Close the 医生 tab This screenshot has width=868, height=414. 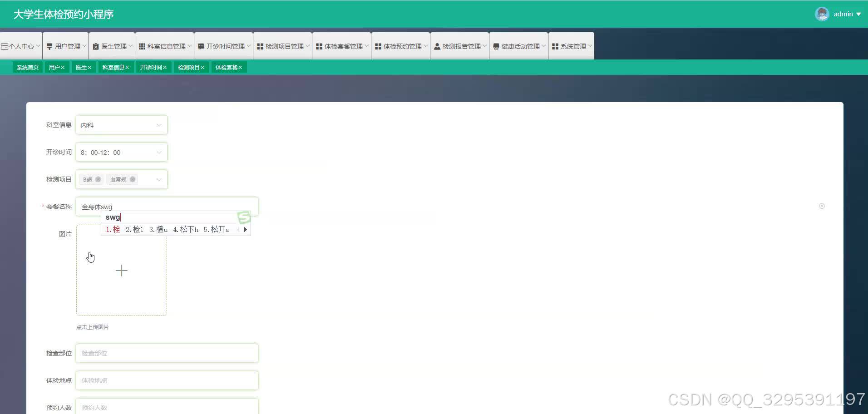tap(89, 68)
